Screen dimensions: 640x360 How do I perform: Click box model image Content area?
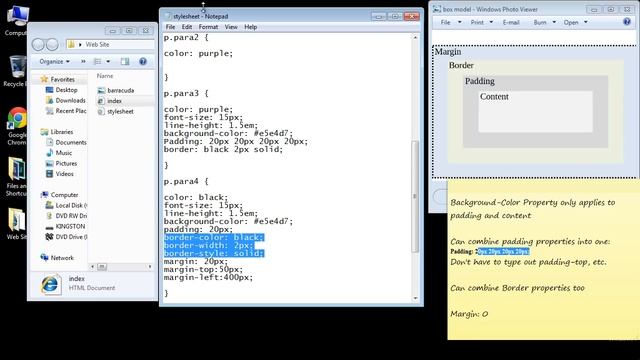click(536, 111)
